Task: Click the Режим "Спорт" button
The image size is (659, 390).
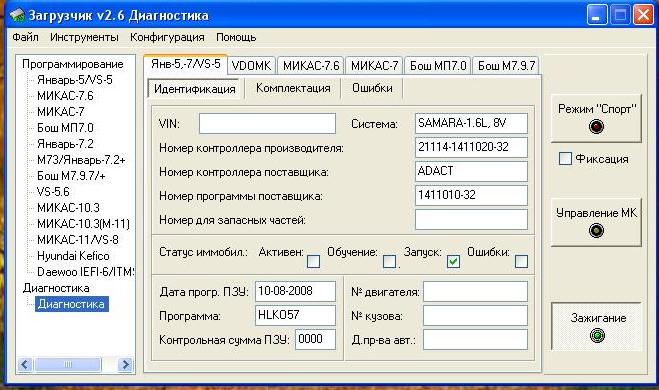Action: [596, 118]
